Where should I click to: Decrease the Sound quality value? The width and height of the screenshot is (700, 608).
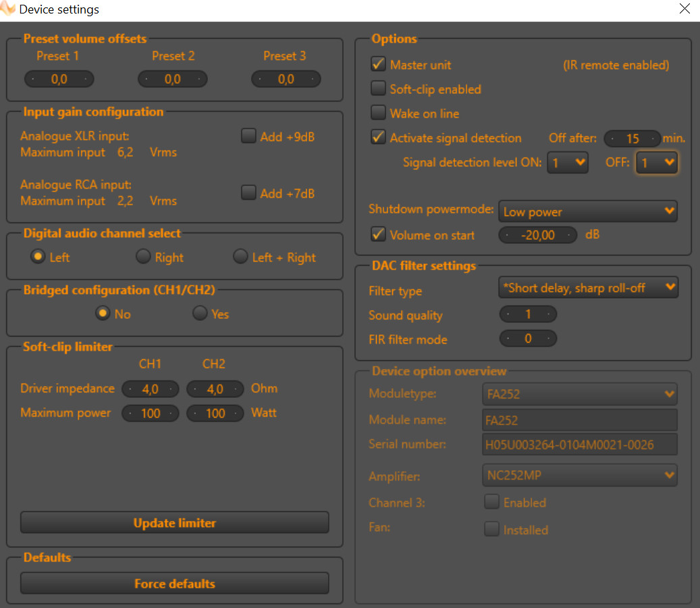click(508, 314)
